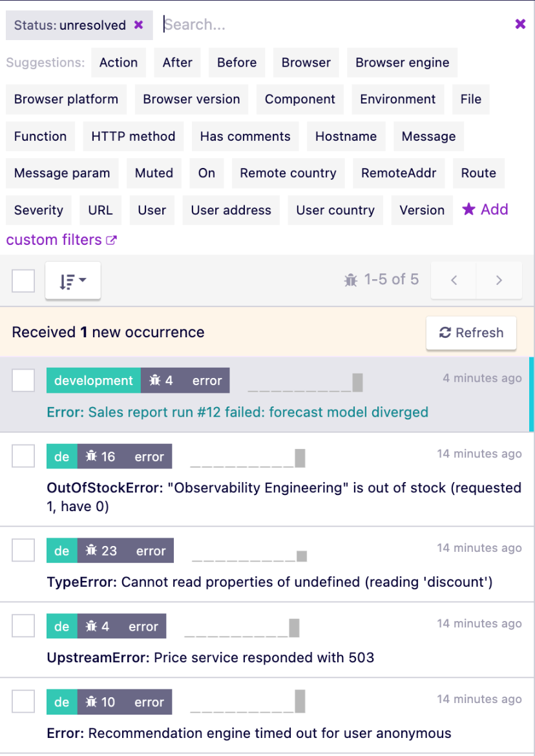Screen dimensions: 535x756
Task: Select the Muted filter suggestion
Action: 154,173
